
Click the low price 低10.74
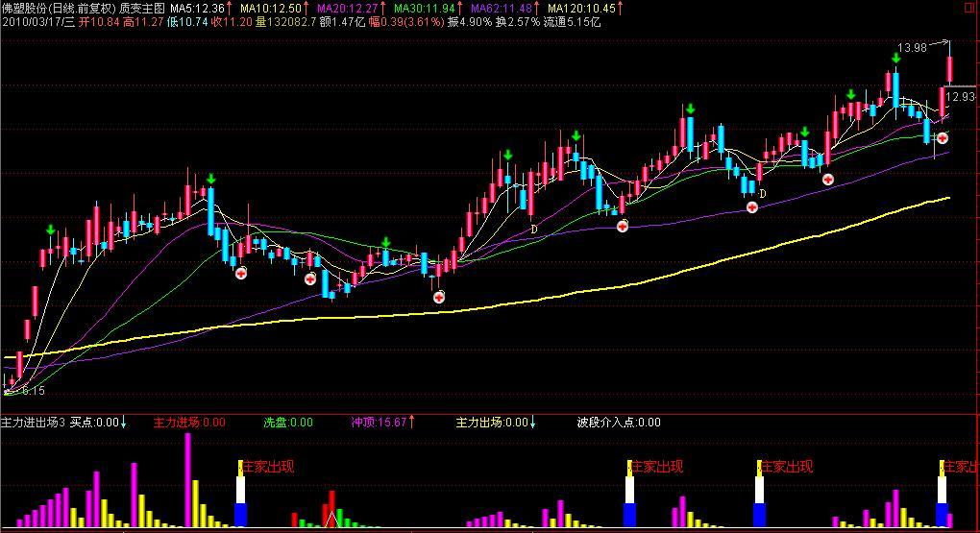coord(187,22)
